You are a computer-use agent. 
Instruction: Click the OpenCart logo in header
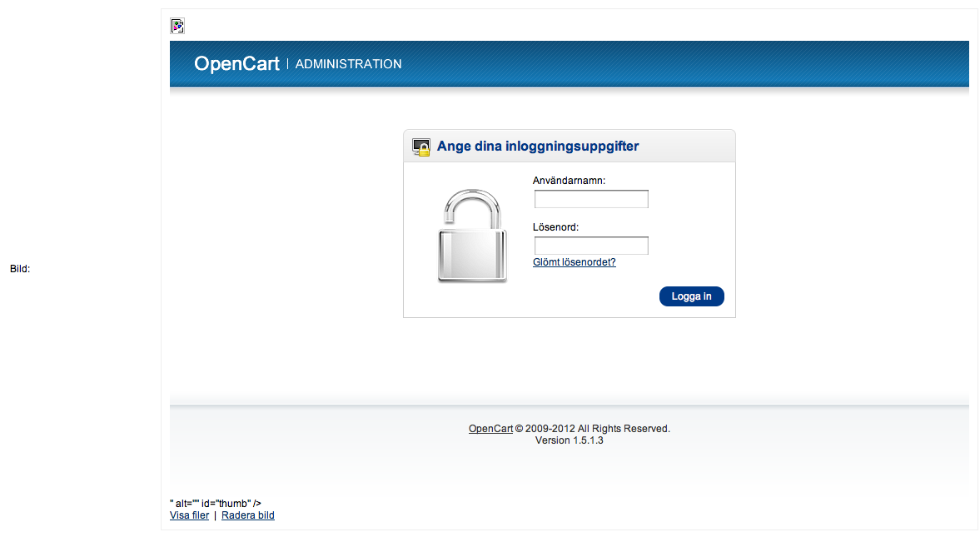(x=236, y=64)
